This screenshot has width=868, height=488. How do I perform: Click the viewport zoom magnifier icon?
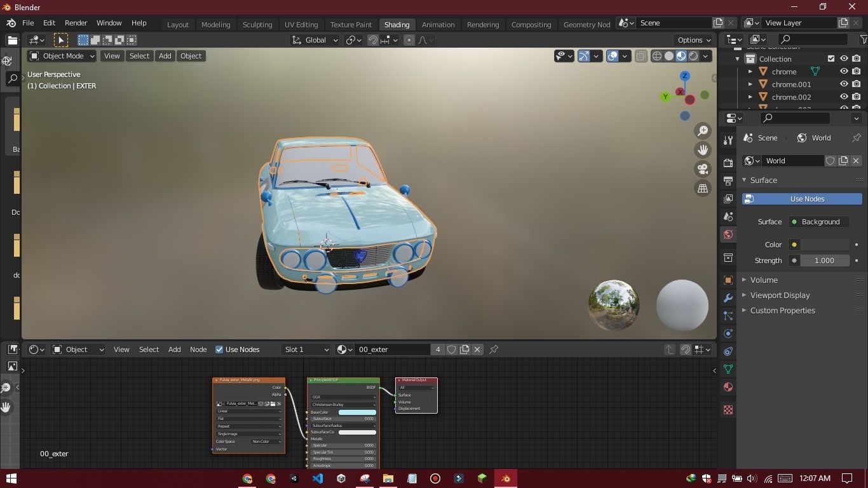click(x=703, y=131)
